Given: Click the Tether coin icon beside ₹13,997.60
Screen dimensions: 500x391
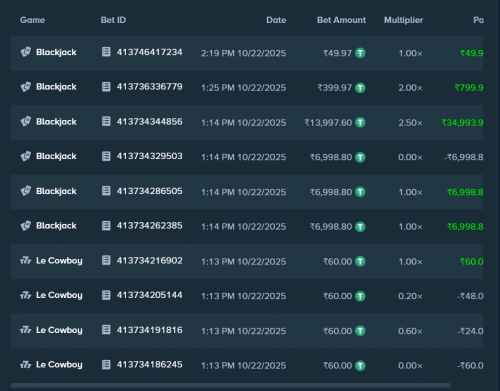Looking at the screenshot, I should pyautogui.click(x=360, y=122).
